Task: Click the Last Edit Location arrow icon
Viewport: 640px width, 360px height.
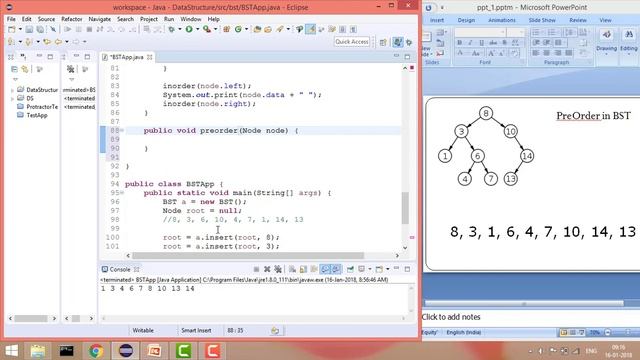Action: pos(47,42)
